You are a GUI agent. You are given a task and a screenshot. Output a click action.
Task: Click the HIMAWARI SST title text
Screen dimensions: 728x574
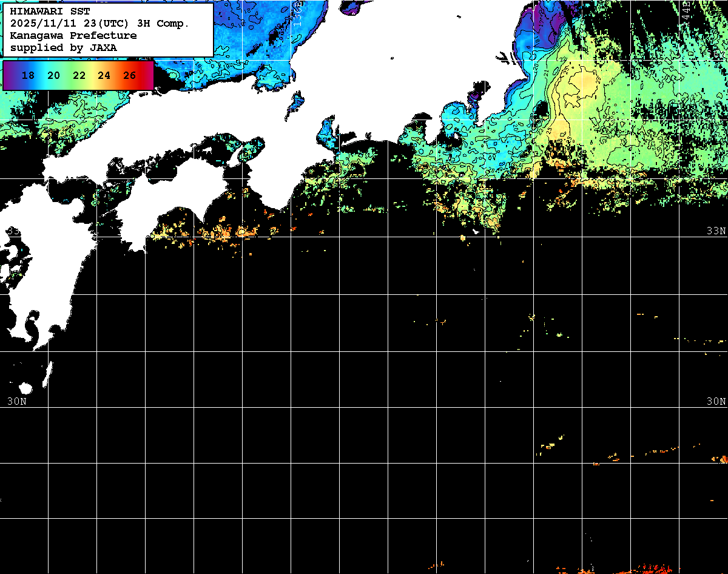pos(50,12)
